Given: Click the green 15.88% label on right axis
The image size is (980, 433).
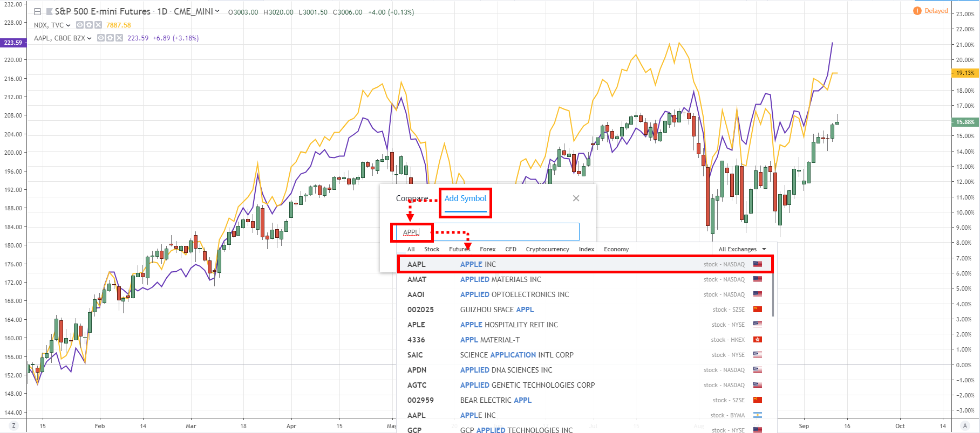Looking at the screenshot, I should pos(965,122).
